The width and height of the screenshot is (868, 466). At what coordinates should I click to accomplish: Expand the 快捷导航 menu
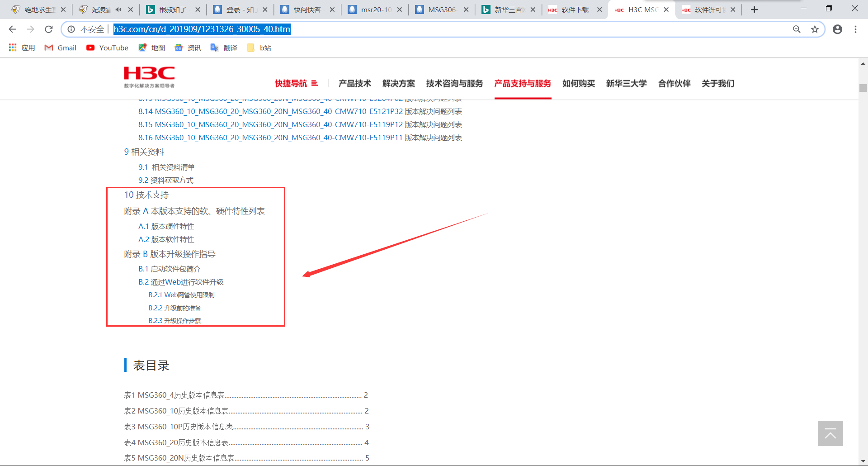click(x=296, y=83)
